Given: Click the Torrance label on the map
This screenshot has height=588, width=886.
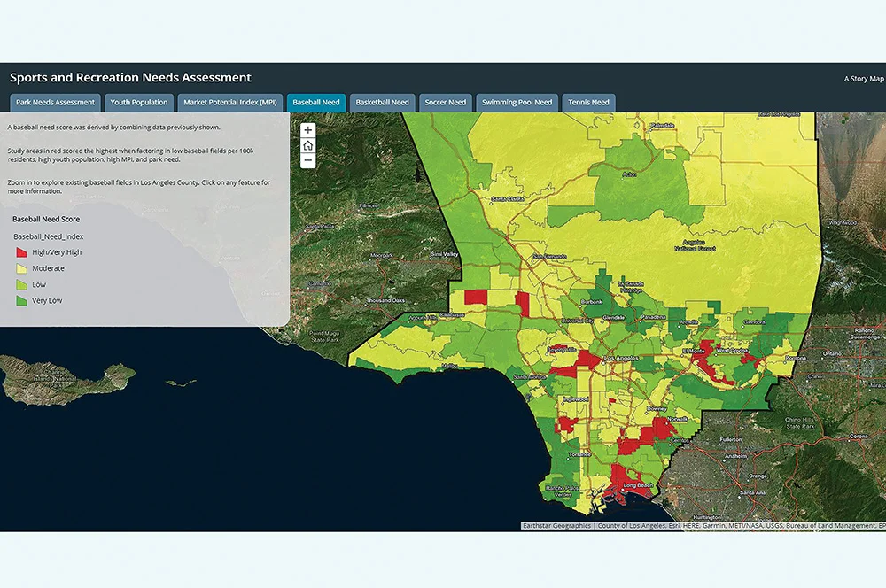Looking at the screenshot, I should pos(579,454).
